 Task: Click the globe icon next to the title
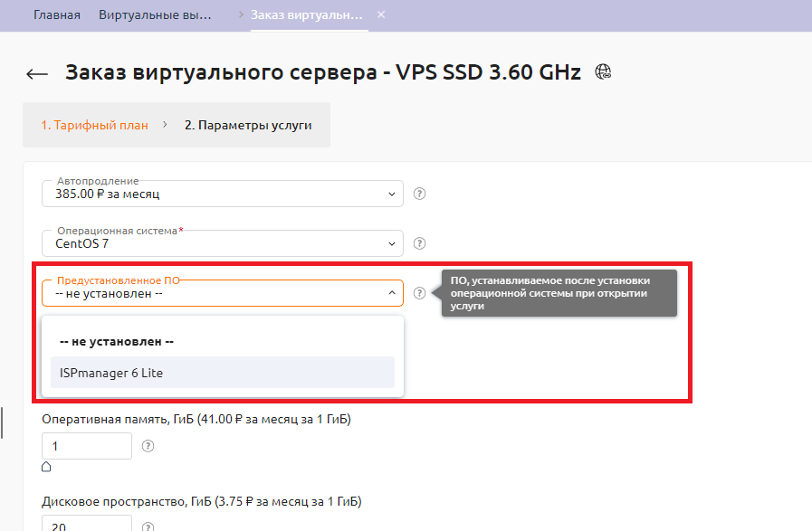[x=603, y=72]
